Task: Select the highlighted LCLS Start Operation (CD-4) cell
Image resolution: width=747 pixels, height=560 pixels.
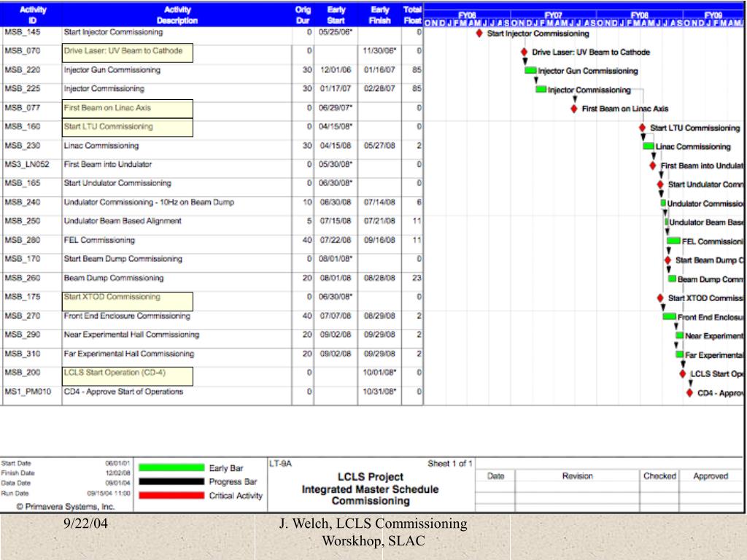Action: coord(127,376)
